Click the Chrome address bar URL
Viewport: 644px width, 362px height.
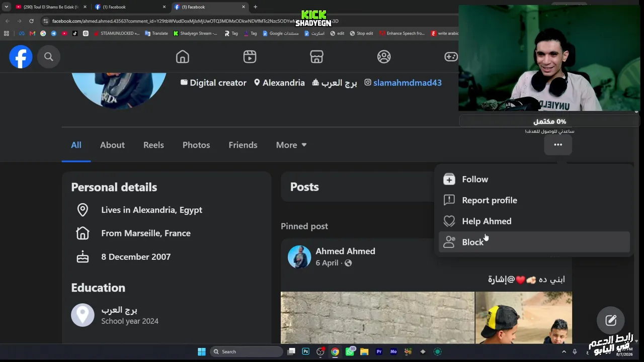pos(195,21)
